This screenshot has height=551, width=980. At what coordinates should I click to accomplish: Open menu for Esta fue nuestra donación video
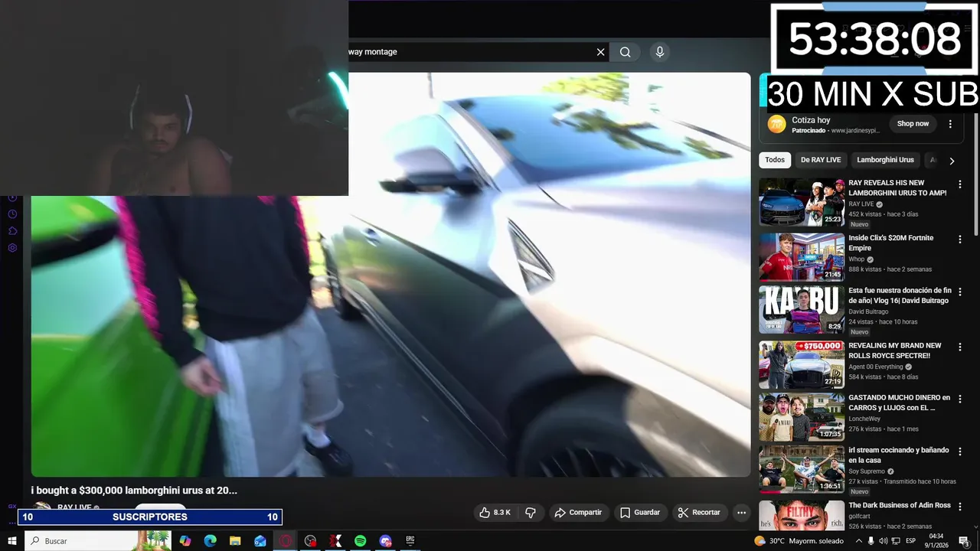[960, 292]
